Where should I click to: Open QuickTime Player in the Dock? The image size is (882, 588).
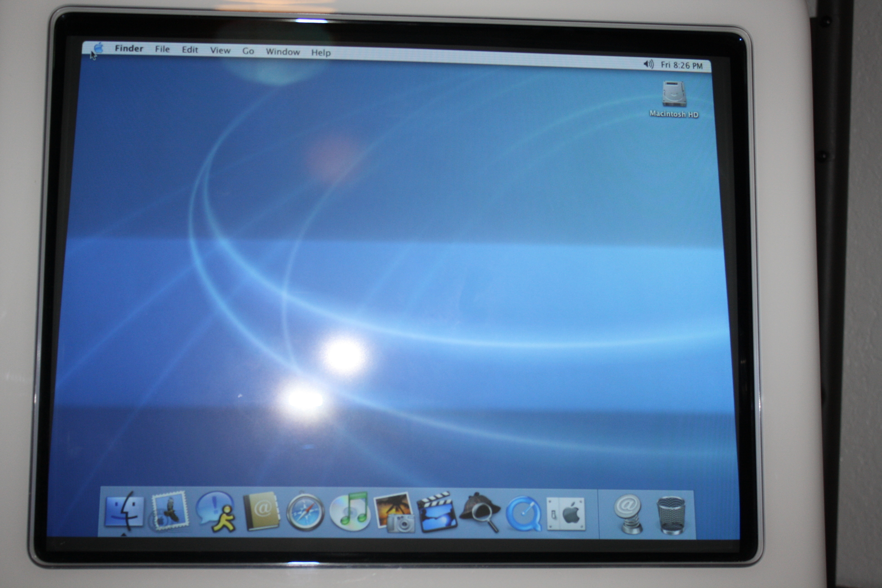524,514
